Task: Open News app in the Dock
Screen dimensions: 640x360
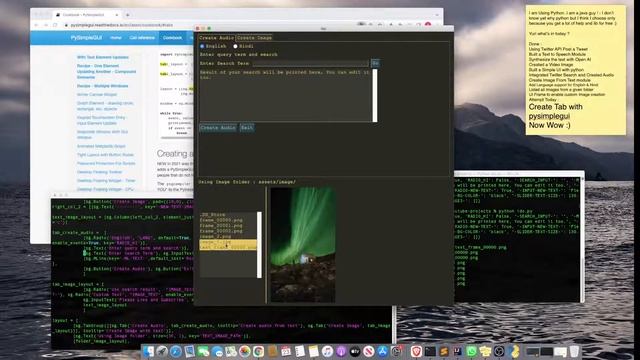Action: point(369,351)
